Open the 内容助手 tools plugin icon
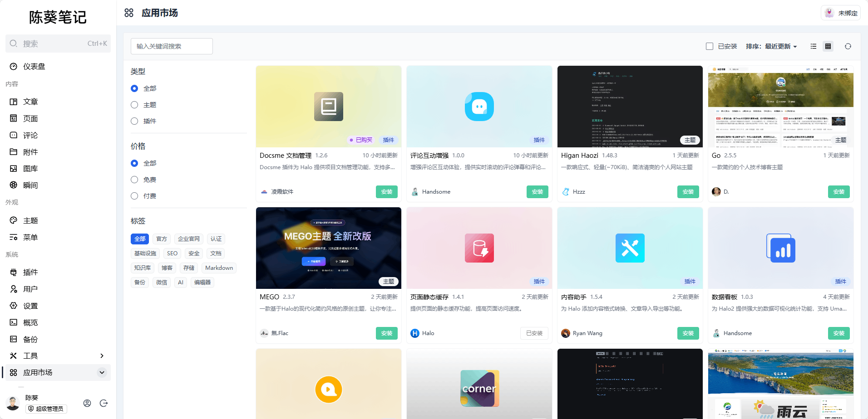This screenshot has height=419, width=868. tap(630, 248)
